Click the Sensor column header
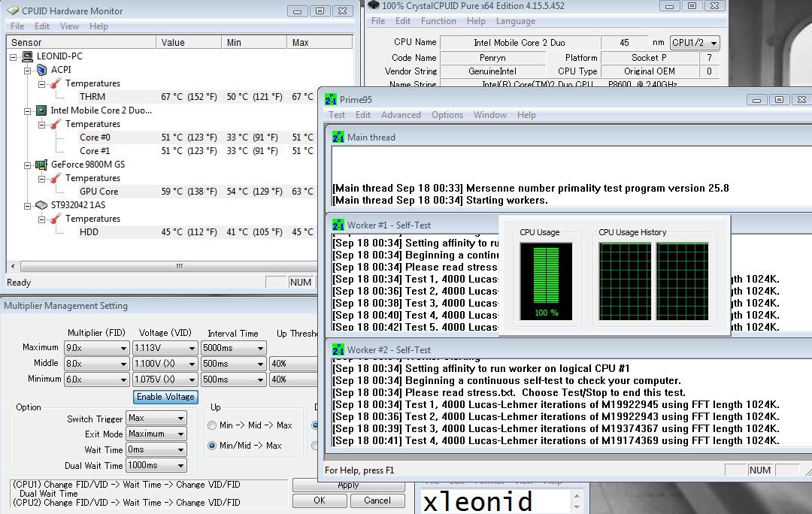The width and height of the screenshot is (812, 514). pos(81,42)
